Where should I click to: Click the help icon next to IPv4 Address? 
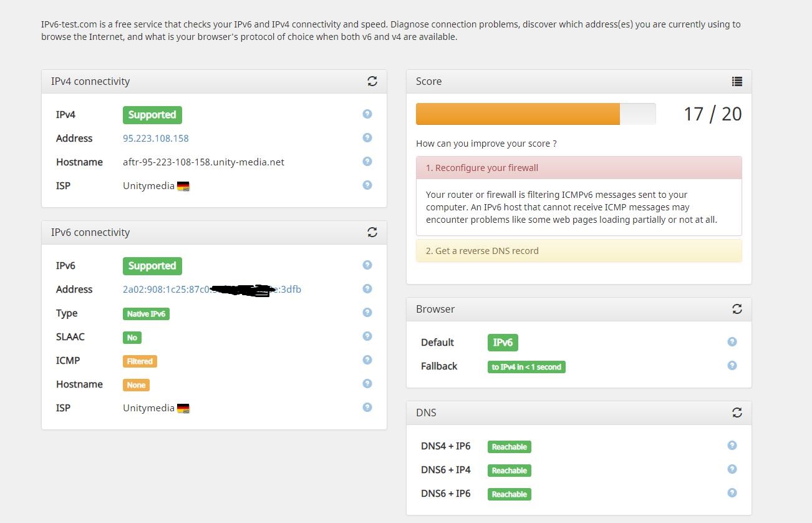coord(367,137)
